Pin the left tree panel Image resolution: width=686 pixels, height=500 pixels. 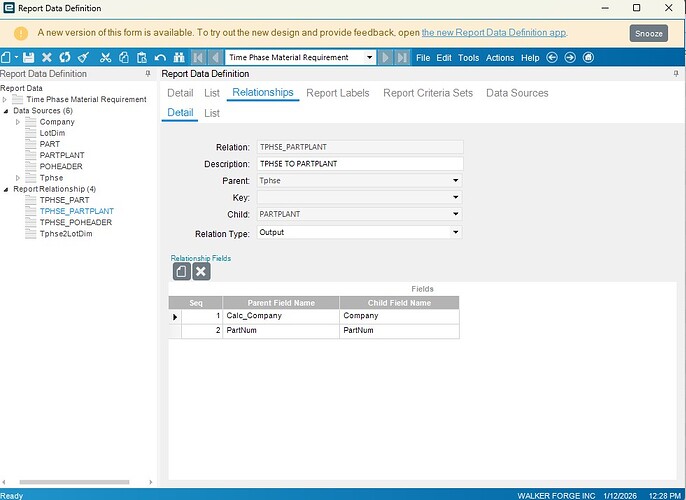148,74
